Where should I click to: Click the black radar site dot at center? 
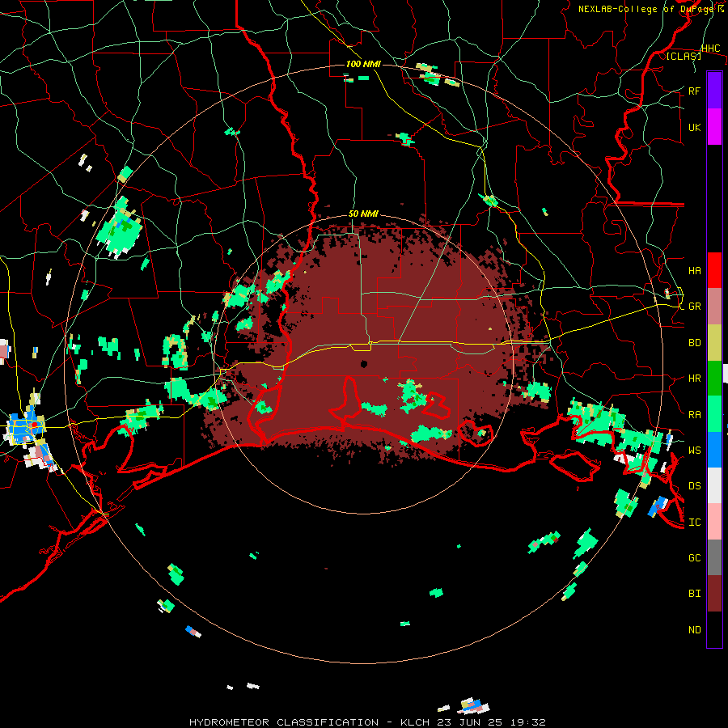[363, 363]
